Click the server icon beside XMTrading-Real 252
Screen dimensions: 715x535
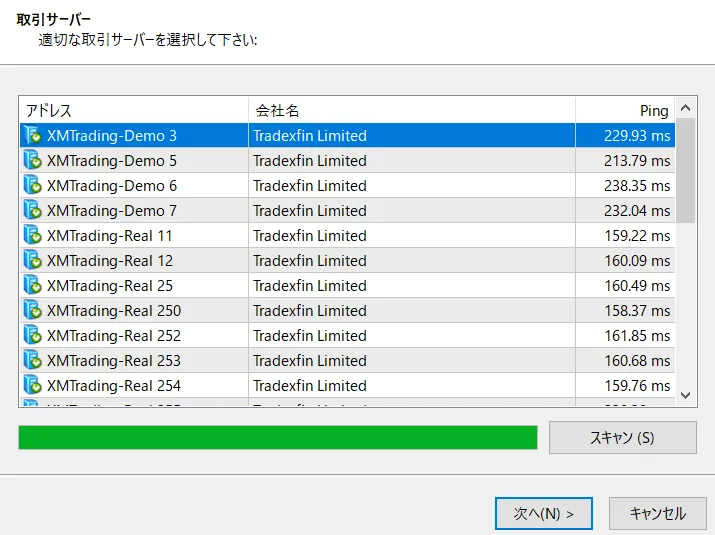(x=32, y=335)
